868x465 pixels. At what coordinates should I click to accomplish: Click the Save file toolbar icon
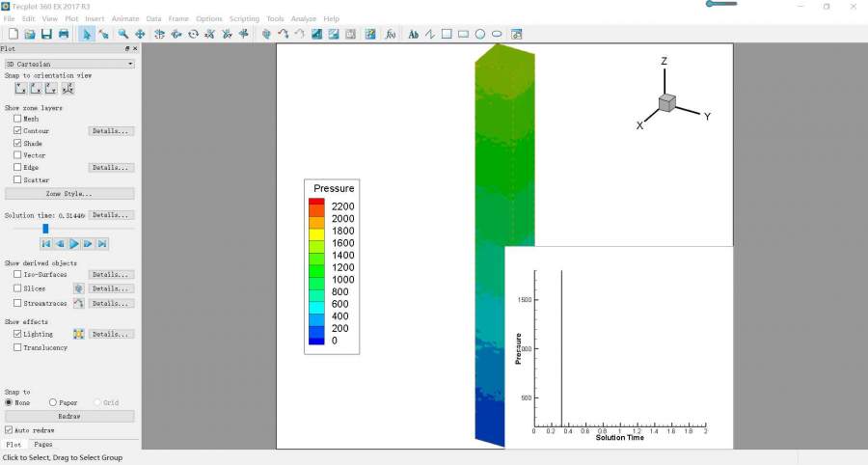coord(46,34)
